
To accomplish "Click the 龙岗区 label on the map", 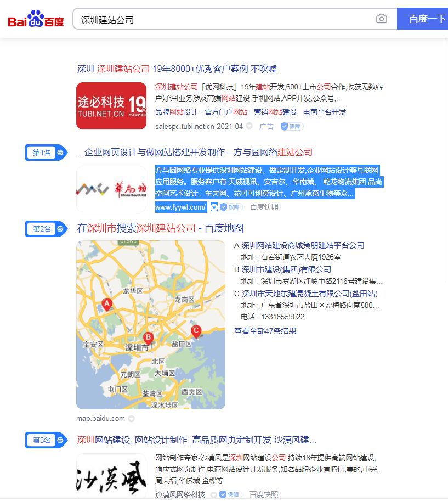I will click(184, 300).
